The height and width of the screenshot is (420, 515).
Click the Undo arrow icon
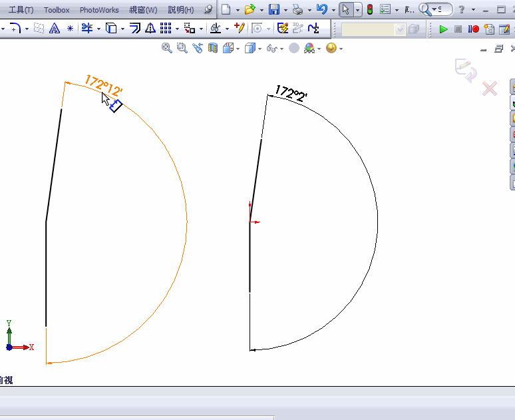pyautogui.click(x=322, y=9)
